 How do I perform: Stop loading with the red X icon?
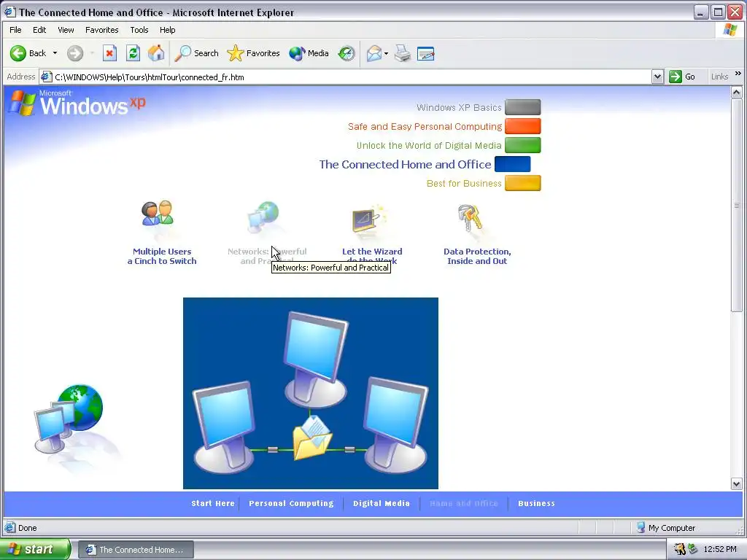point(109,53)
